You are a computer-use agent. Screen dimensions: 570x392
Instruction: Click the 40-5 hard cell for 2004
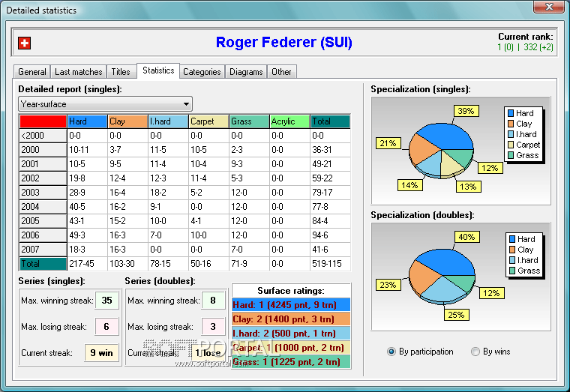[87, 207]
